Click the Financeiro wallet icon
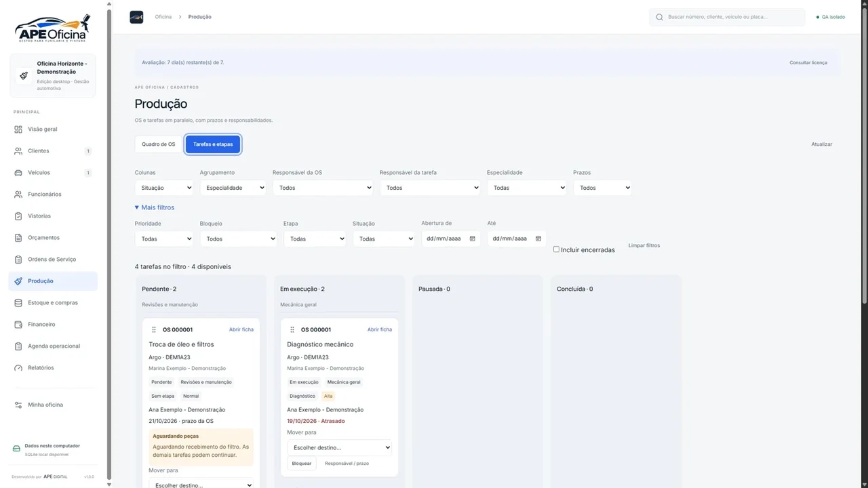The width and height of the screenshot is (868, 488). point(18,325)
